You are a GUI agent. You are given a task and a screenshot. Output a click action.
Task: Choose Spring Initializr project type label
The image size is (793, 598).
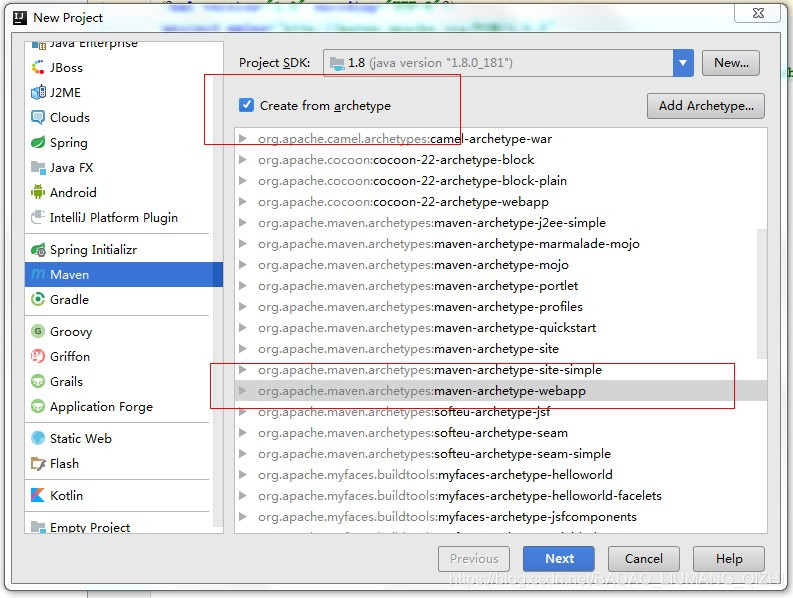click(x=94, y=249)
